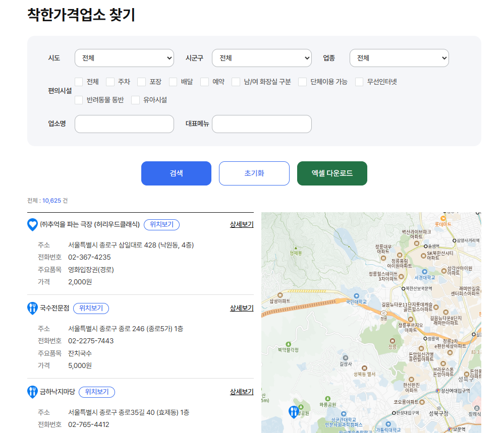504x433 pixels.
Task: Click 위치보기 for (주)추억을 파는 극장
Action: [x=161, y=224]
